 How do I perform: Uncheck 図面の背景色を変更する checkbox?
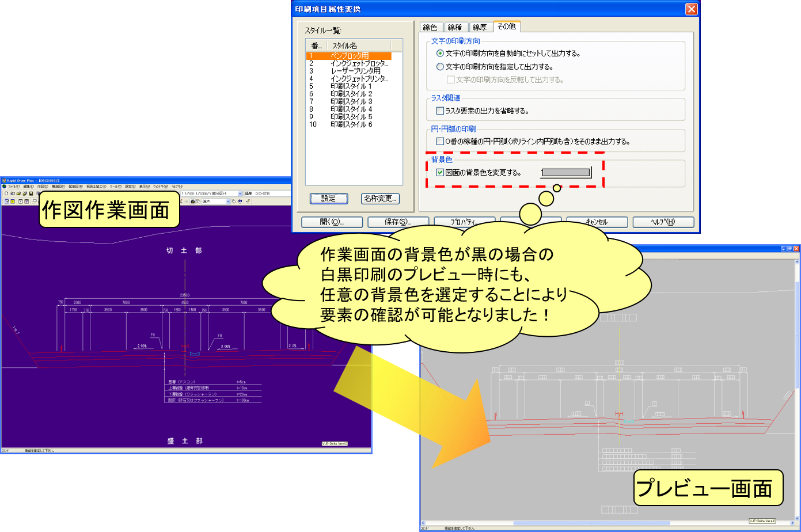click(x=441, y=172)
